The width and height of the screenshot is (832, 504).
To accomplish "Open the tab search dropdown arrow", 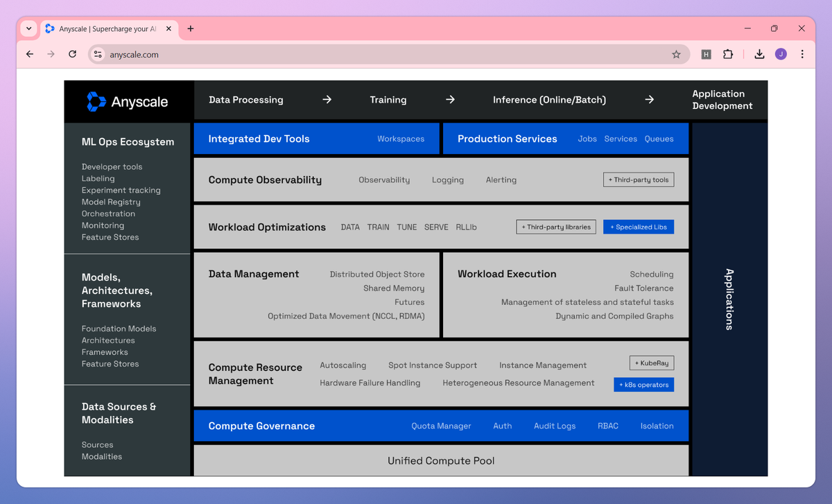I will (x=28, y=28).
